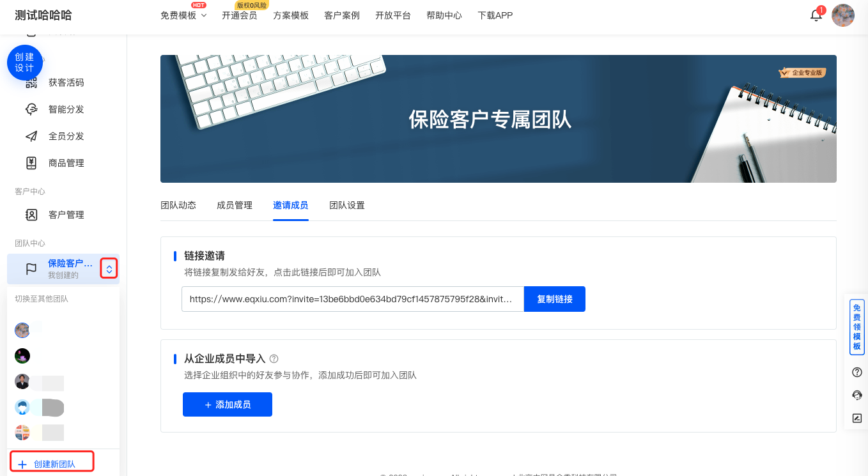Click the 创建设计 round button
Screen dimensions: 868x476
[25, 63]
